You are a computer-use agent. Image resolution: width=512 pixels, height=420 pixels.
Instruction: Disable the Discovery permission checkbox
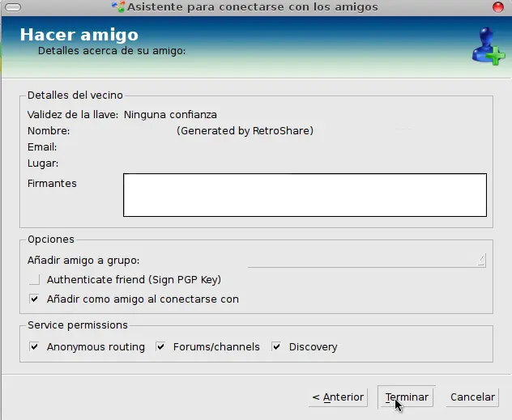[x=276, y=346]
